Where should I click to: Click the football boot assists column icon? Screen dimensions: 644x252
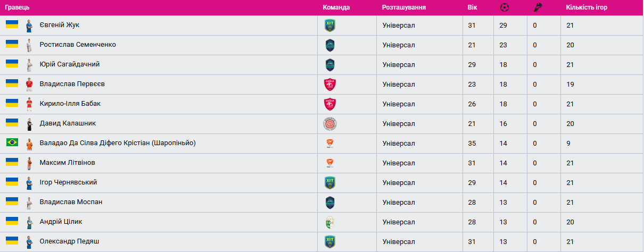(538, 7)
